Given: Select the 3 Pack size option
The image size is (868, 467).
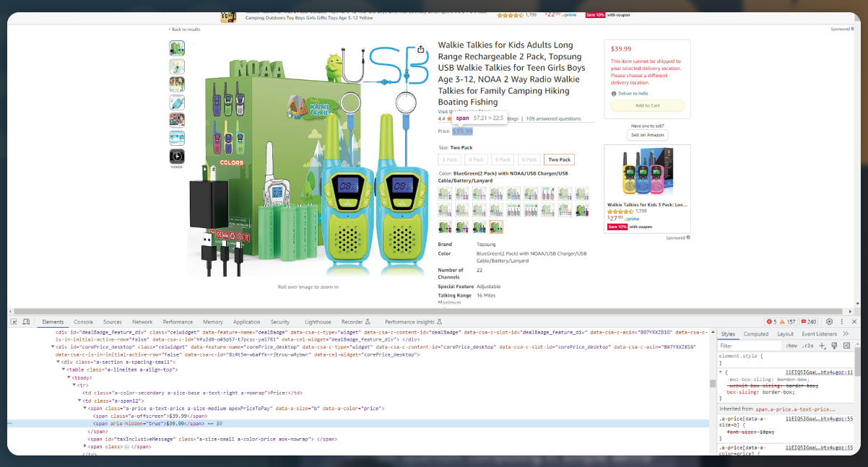Looking at the screenshot, I should tap(450, 160).
